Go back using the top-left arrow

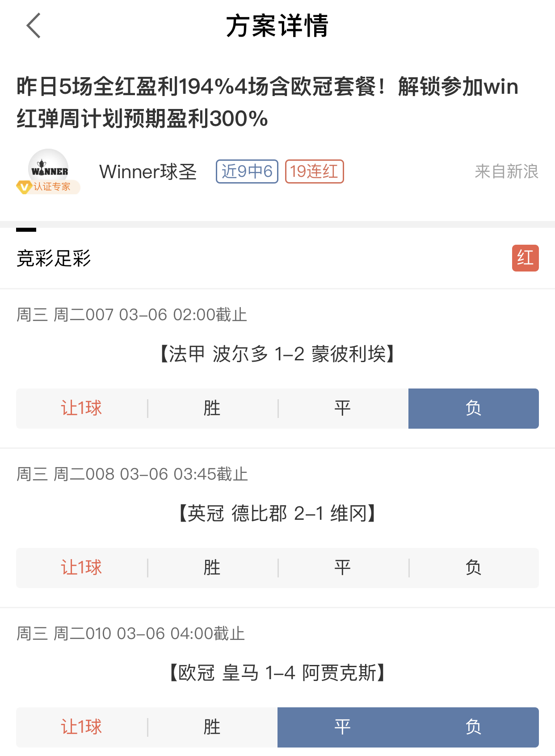[34, 25]
